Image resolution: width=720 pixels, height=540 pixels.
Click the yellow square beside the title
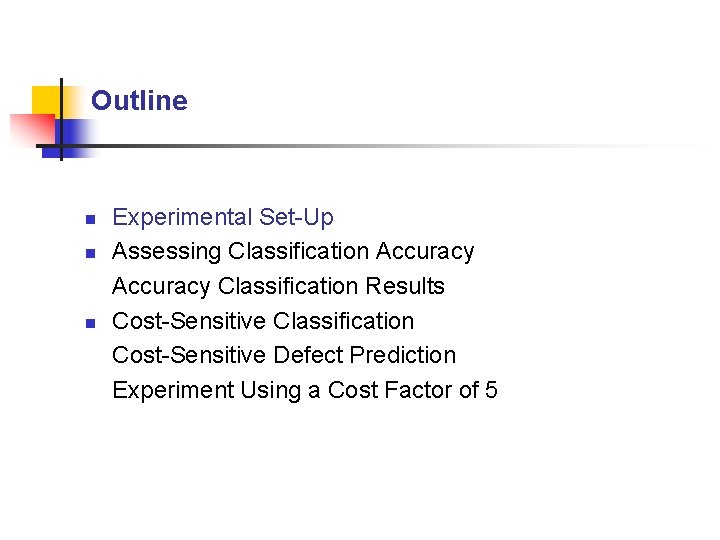click(45, 100)
